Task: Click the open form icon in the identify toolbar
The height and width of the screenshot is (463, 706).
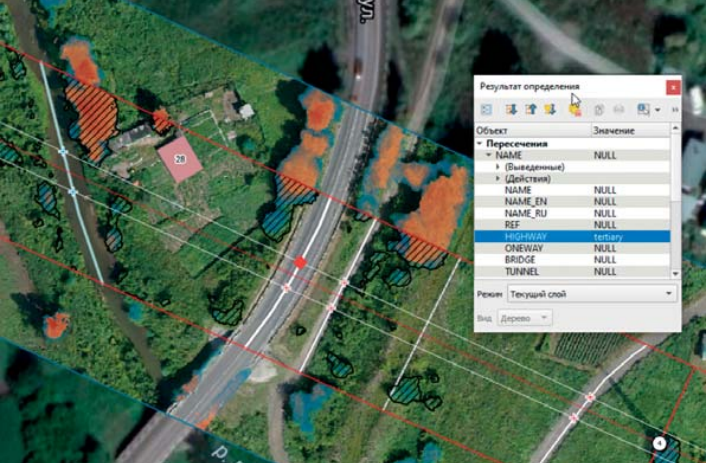Action: (x=486, y=110)
